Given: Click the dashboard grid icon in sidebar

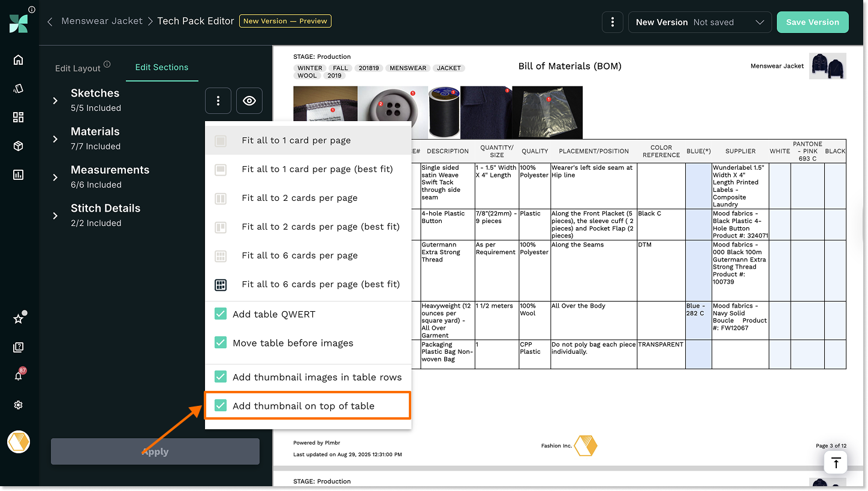Looking at the screenshot, I should point(18,118).
